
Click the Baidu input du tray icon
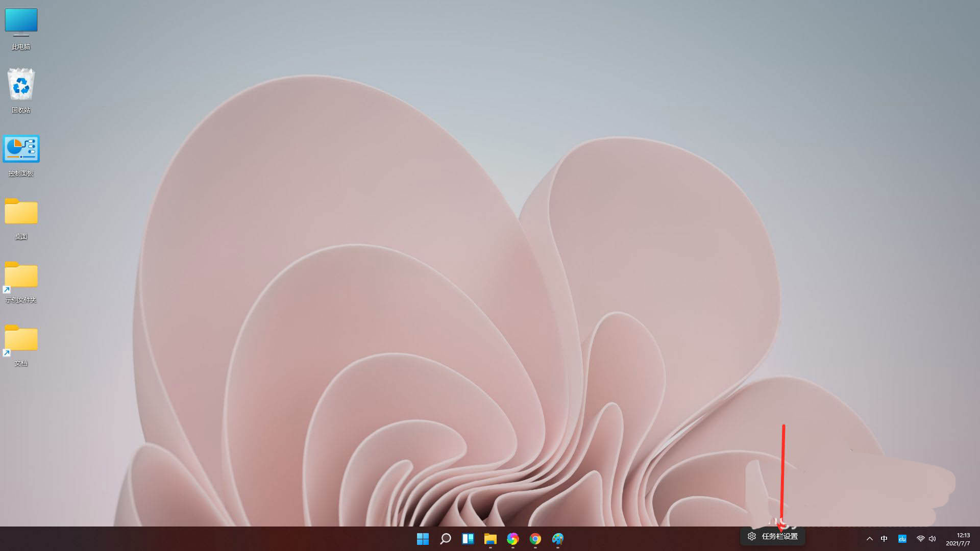pyautogui.click(x=902, y=538)
